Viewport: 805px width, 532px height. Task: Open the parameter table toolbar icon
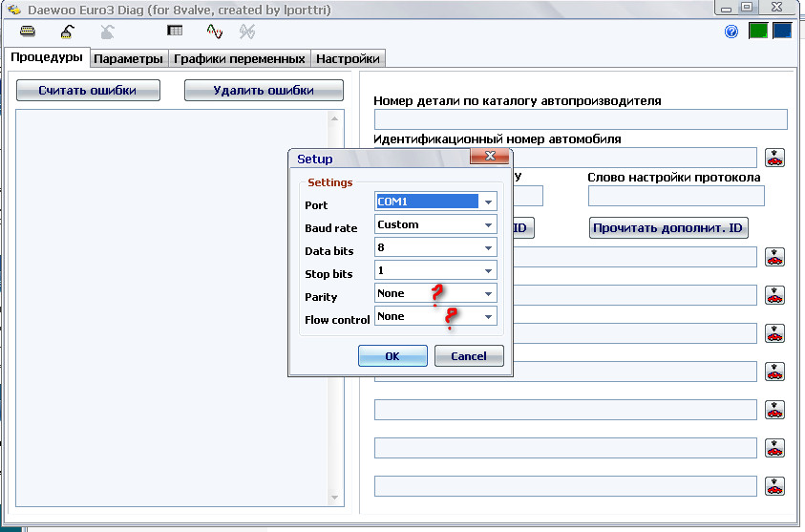[175, 31]
